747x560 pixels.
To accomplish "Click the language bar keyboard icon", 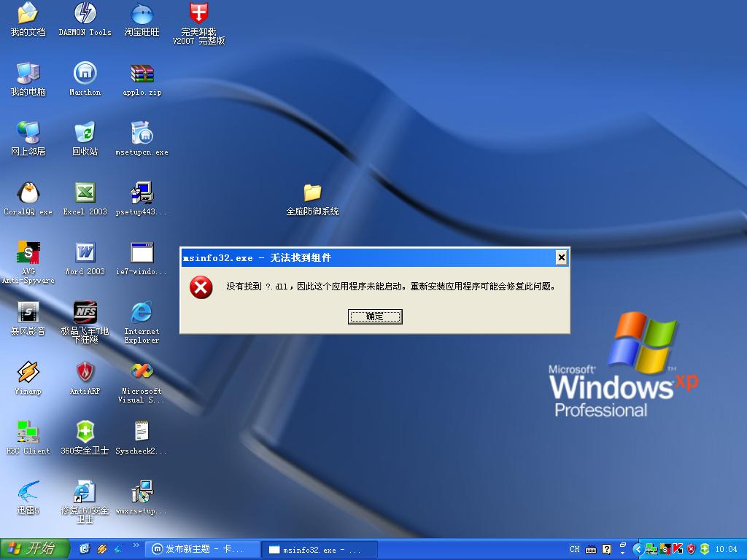I will (x=591, y=550).
